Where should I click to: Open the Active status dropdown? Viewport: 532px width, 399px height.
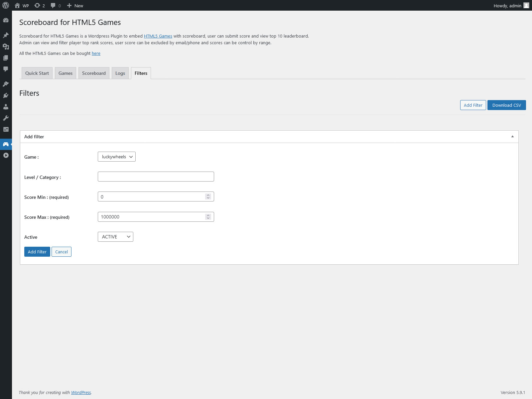(x=115, y=237)
